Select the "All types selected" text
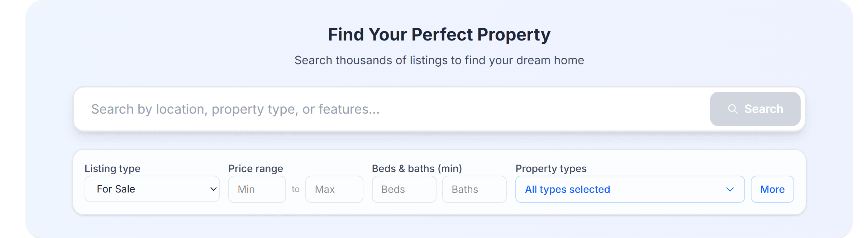Screen dimensions: 868x238 567,189
